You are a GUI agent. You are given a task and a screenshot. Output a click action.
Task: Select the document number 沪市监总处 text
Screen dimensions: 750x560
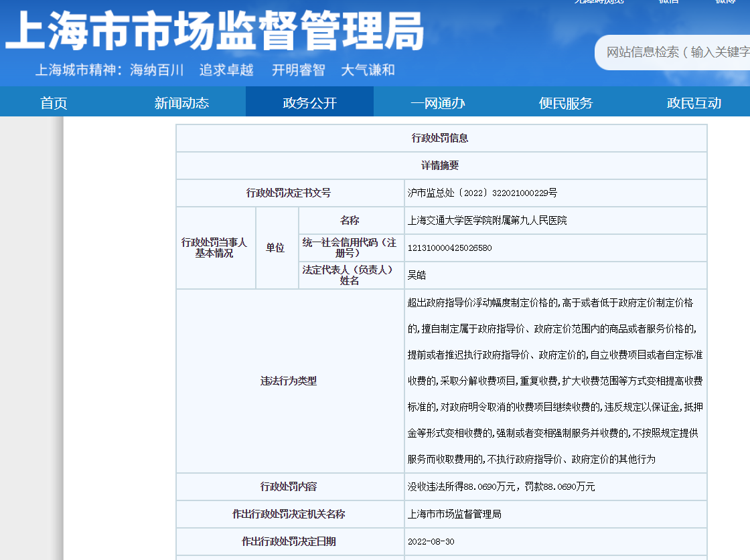click(482, 193)
